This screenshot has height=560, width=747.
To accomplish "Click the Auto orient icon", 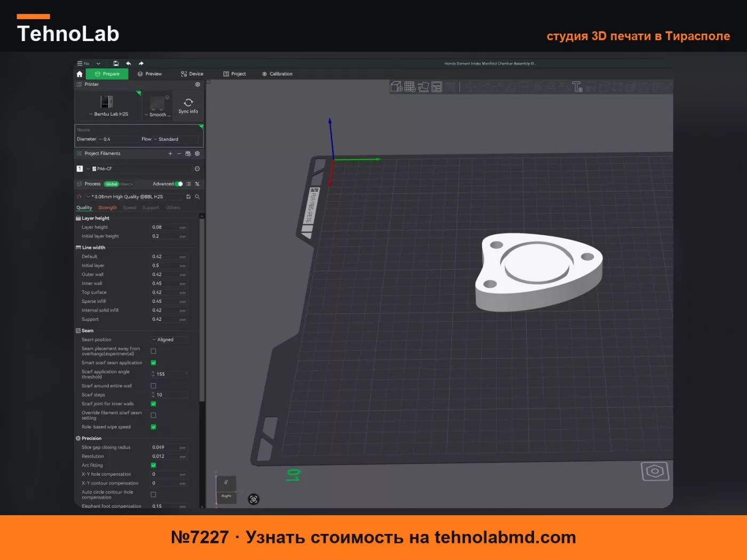I will coord(424,86).
